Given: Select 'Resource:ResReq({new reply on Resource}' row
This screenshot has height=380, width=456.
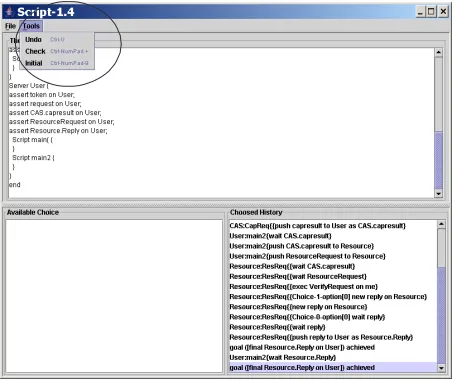Looking at the screenshot, I should pyautogui.click(x=333, y=307).
